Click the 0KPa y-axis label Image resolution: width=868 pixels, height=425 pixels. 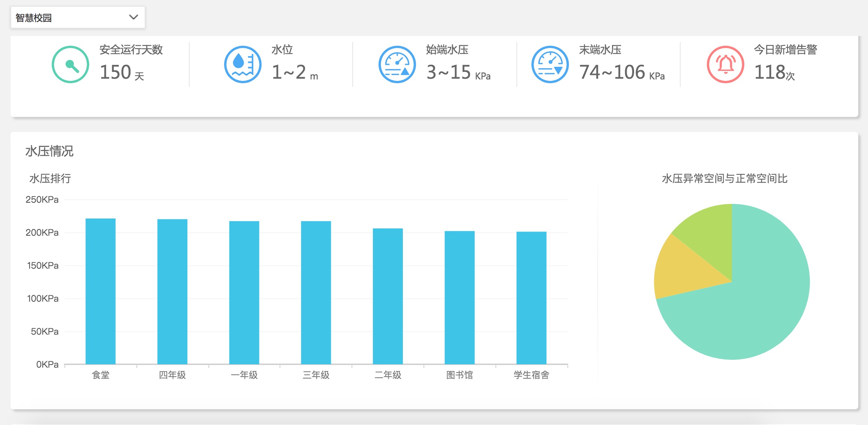click(47, 364)
